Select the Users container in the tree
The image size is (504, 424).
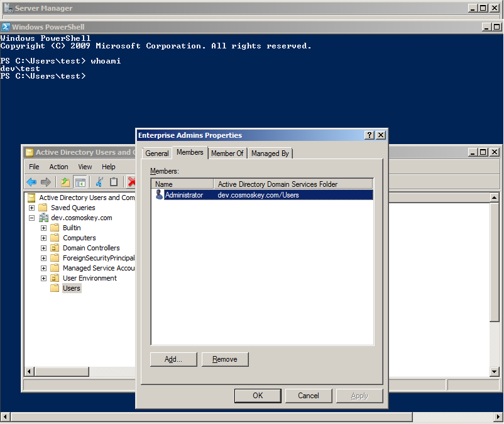click(71, 287)
